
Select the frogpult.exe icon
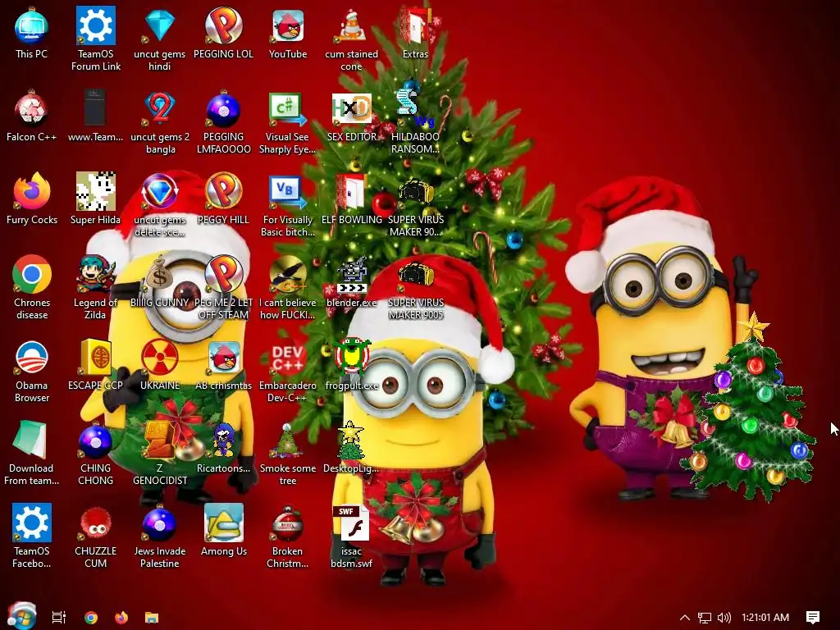click(351, 365)
